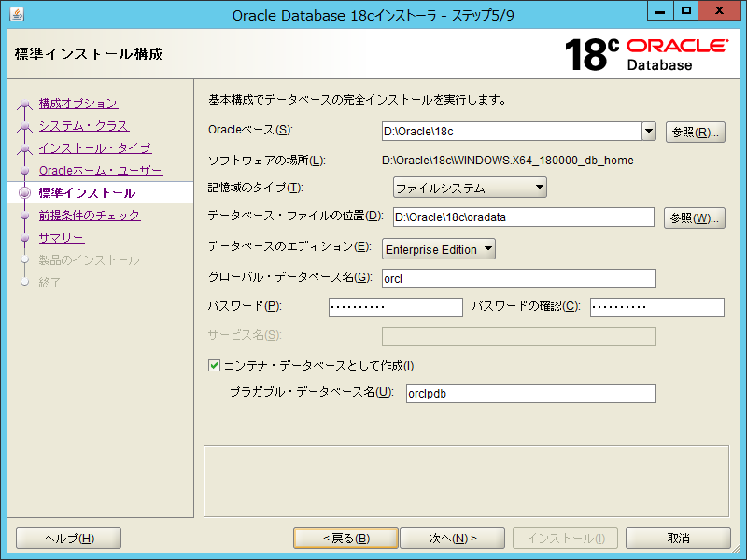
Task: Go to インストール・タイプ step
Action: (94, 148)
